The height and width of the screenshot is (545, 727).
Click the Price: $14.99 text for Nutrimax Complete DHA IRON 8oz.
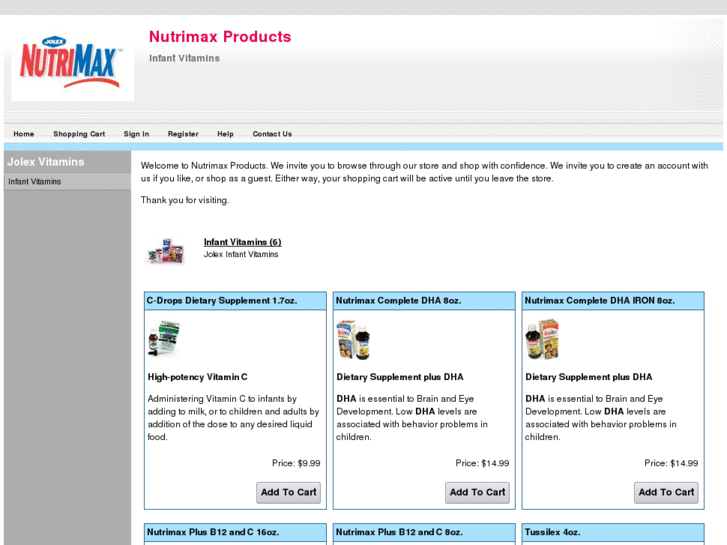(671, 463)
